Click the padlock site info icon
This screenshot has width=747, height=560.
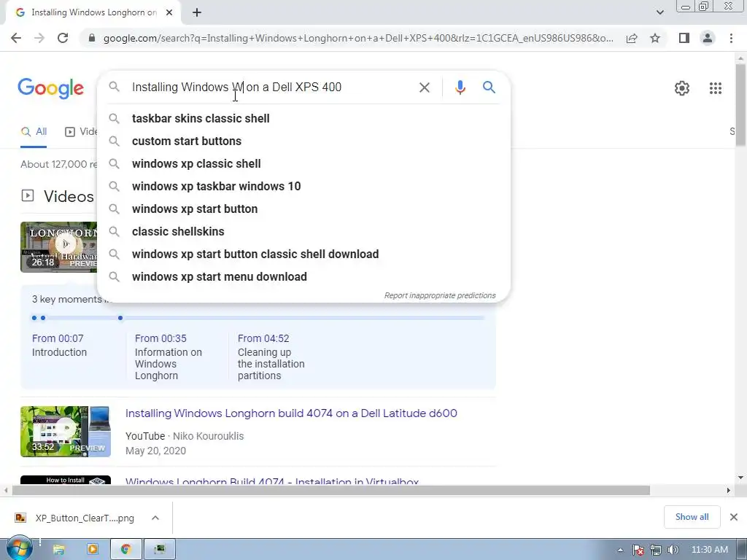[92, 38]
